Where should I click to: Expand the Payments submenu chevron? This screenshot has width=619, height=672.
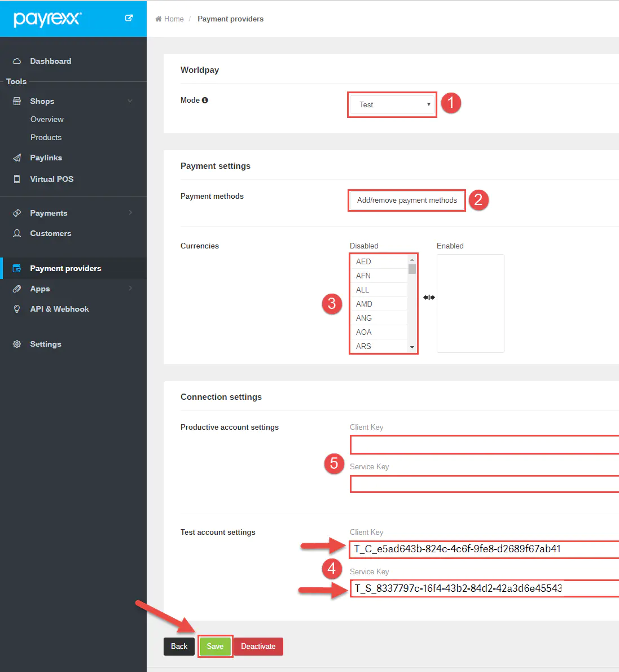(130, 212)
